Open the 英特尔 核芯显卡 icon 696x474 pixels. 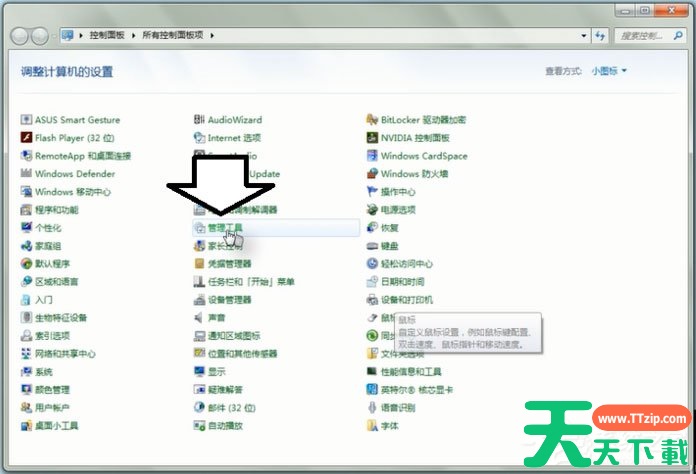click(x=372, y=390)
